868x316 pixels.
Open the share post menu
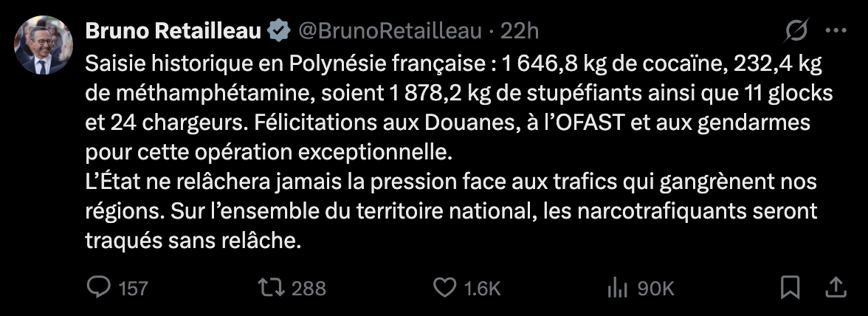(835, 286)
